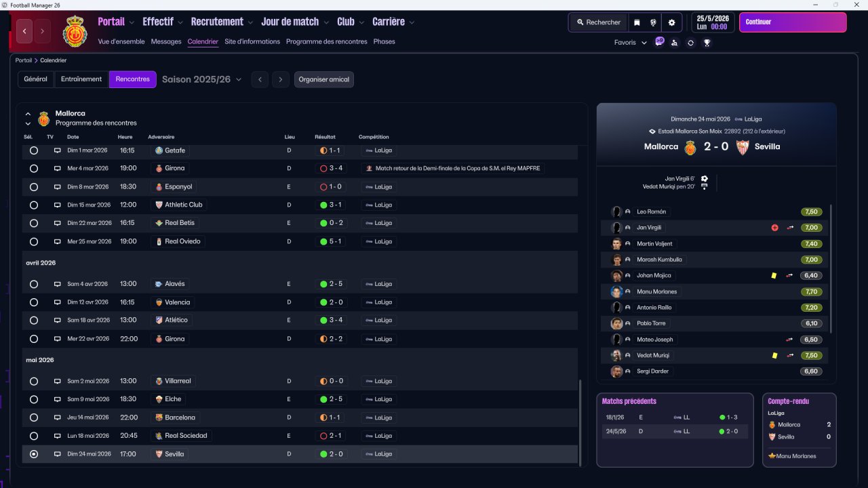
Task: Click the yellow card icon for Johan Mojica
Action: pyautogui.click(x=774, y=276)
